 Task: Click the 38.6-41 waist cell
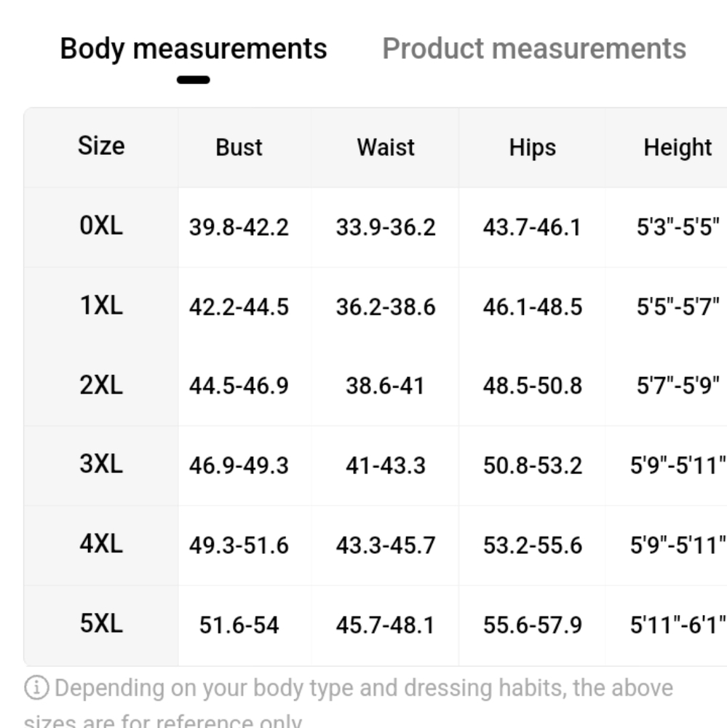(385, 387)
